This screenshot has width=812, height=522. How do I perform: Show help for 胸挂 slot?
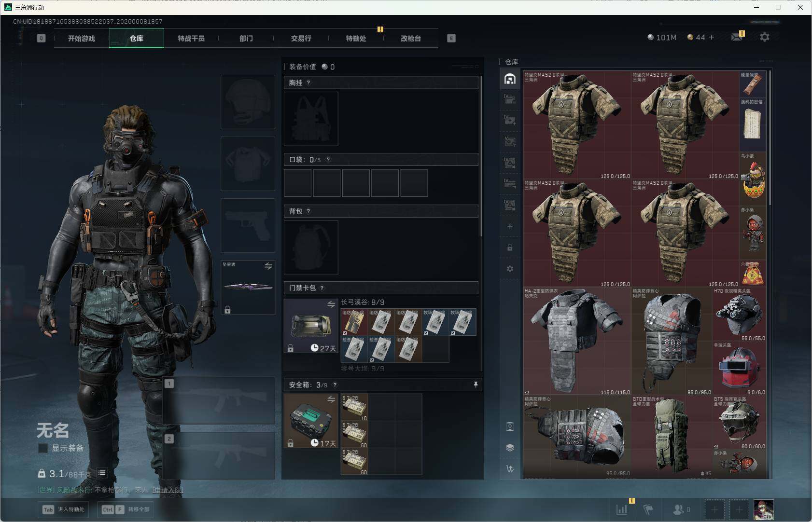pos(308,82)
